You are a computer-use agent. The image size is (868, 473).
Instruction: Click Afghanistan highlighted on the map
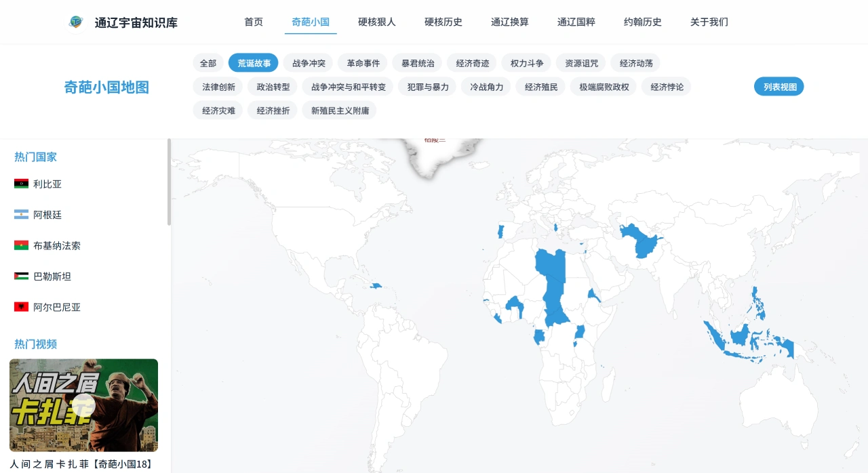pos(646,245)
